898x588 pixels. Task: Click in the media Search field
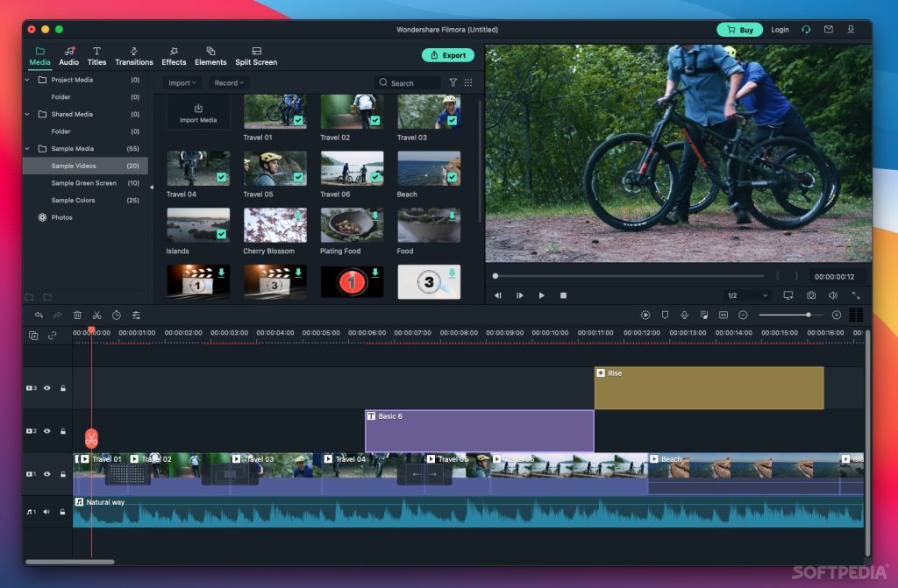409,83
